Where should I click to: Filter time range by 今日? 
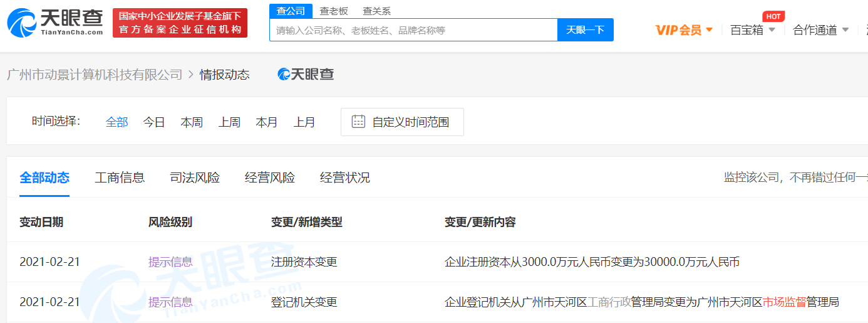tap(154, 122)
